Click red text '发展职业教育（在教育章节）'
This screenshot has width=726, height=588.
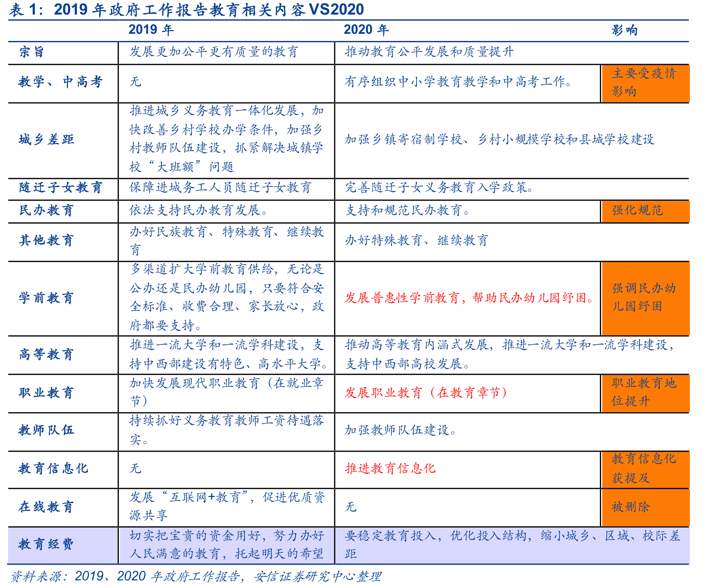[427, 393]
